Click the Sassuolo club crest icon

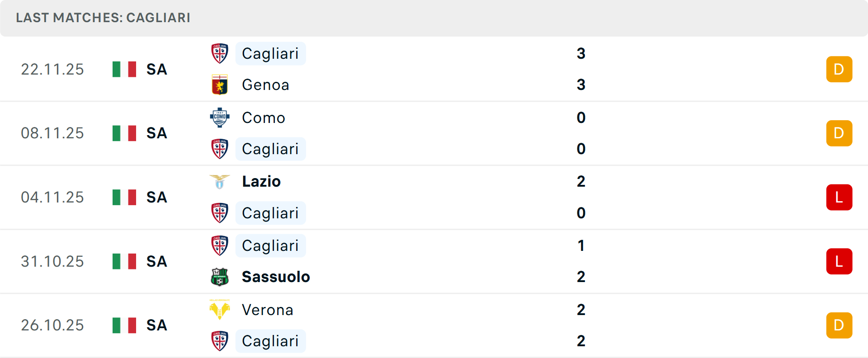[x=220, y=277]
